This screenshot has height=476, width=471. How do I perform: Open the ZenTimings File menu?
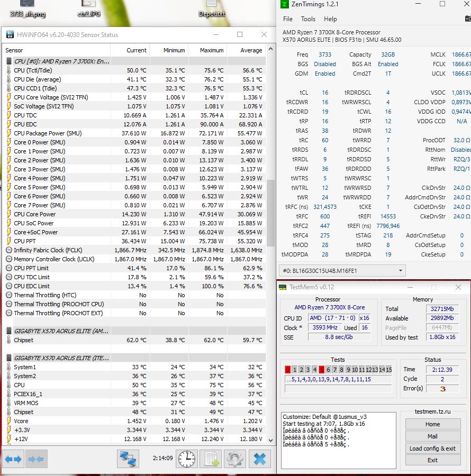[x=287, y=19]
